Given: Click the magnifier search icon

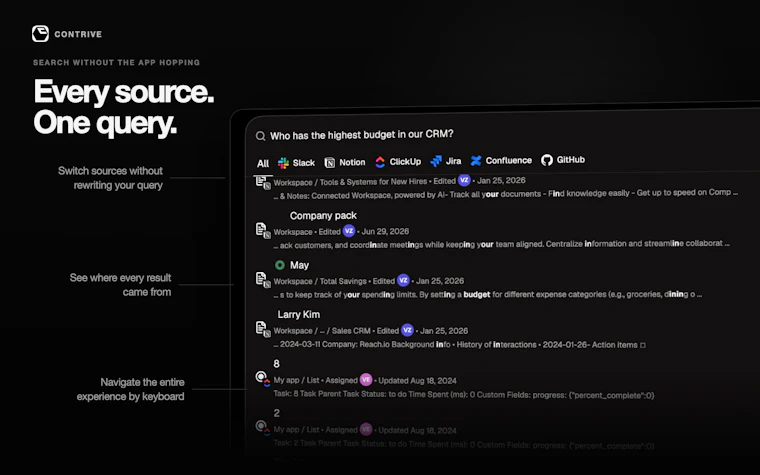Looking at the screenshot, I should (x=261, y=136).
